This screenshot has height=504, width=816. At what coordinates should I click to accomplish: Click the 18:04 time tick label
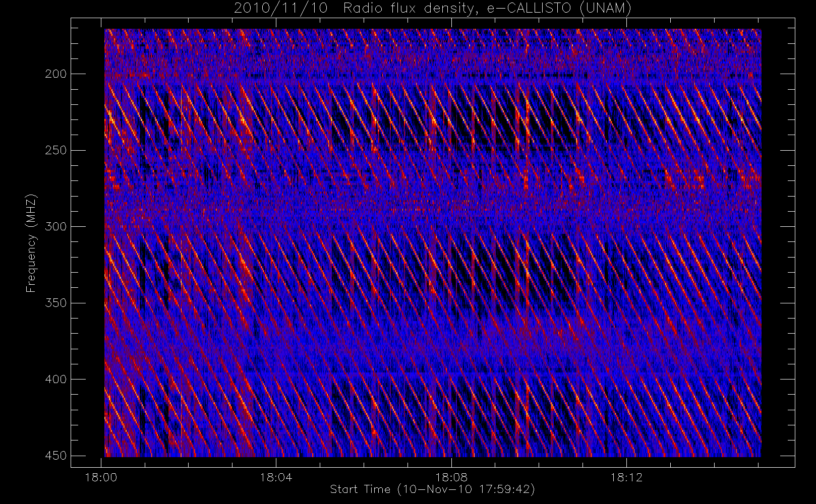(276, 477)
